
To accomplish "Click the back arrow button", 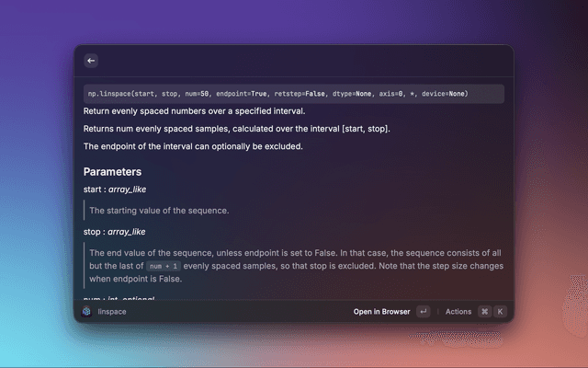I will (x=91, y=61).
